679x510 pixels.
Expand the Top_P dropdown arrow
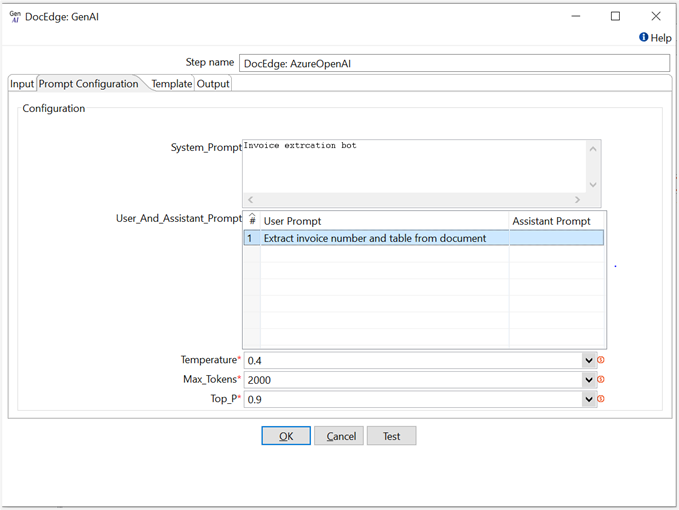(588, 399)
